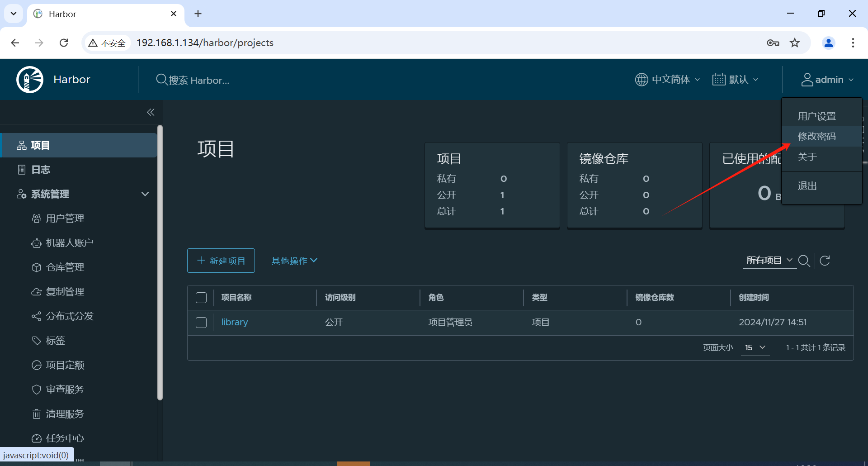Select 修改密码 in the admin menu
Image resolution: width=868 pixels, height=466 pixels.
click(x=816, y=136)
